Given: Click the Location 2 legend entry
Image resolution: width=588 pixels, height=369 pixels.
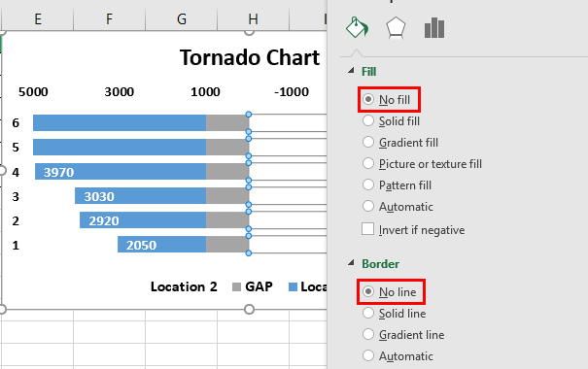Looking at the screenshot, I should 184,286.
